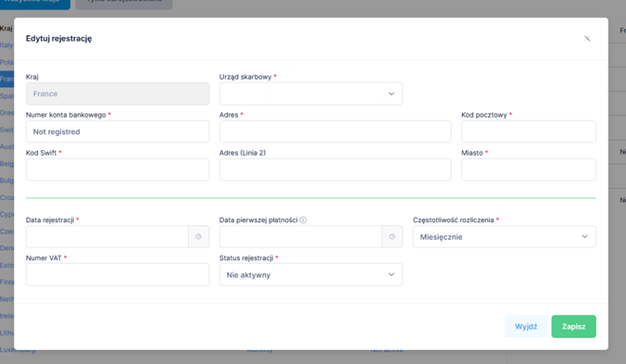Image resolution: width=626 pixels, height=364 pixels.
Task: Open the Data pierwszej płatności date picker icon
Action: click(x=392, y=237)
